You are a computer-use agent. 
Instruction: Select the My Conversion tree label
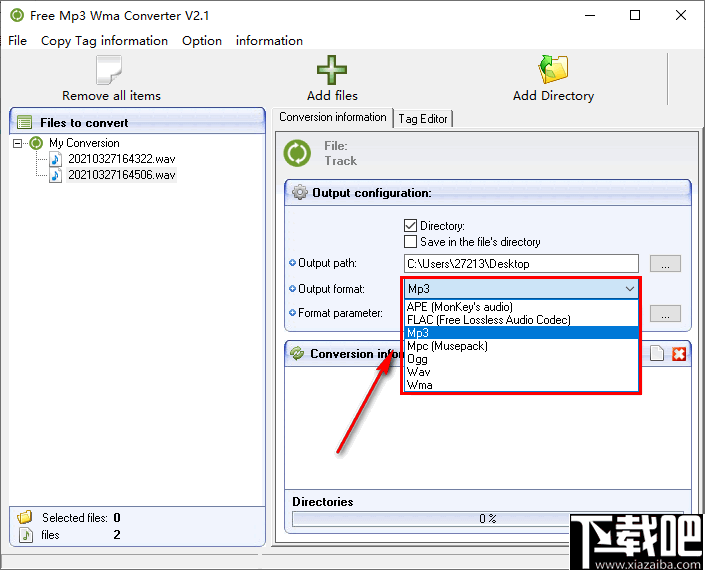coord(84,143)
